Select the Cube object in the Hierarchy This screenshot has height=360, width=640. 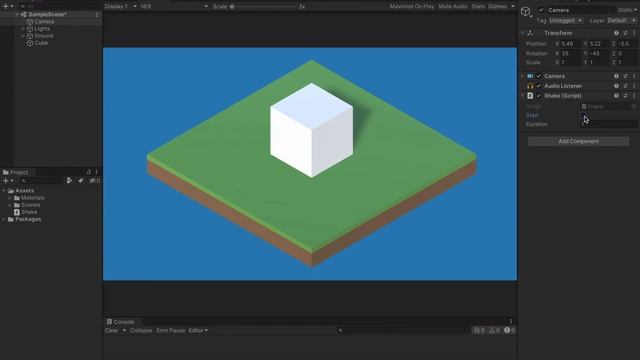(x=41, y=43)
